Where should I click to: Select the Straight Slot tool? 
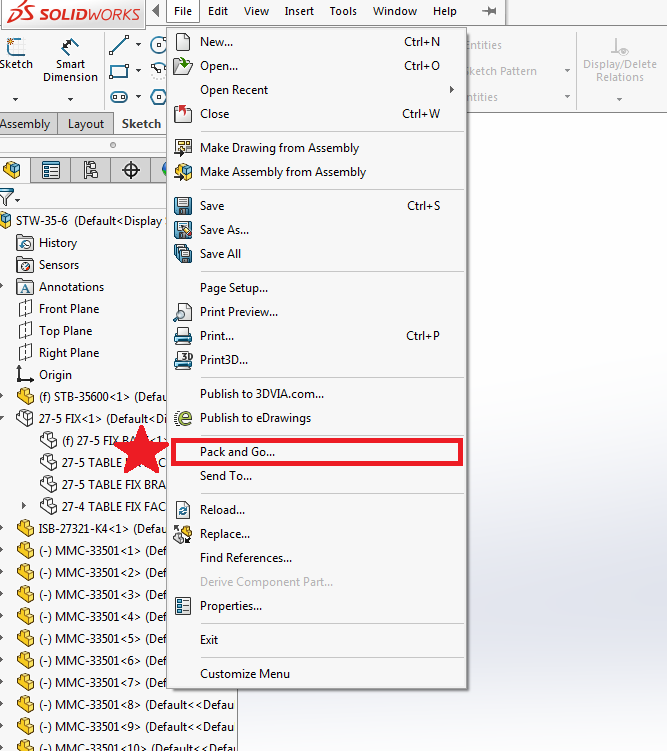coord(119,97)
